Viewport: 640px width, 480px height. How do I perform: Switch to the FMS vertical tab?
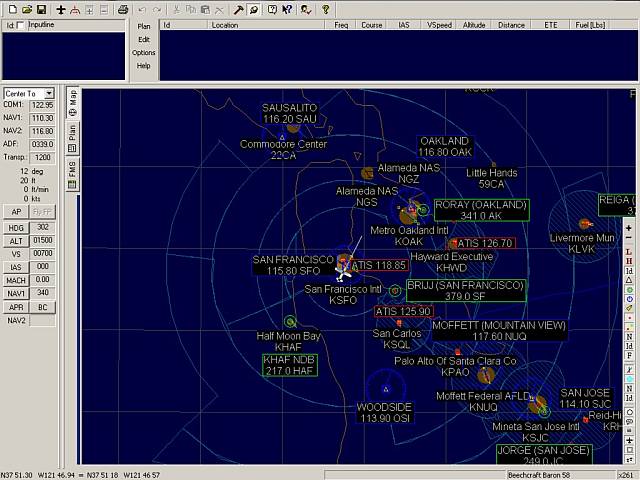tap(73, 169)
